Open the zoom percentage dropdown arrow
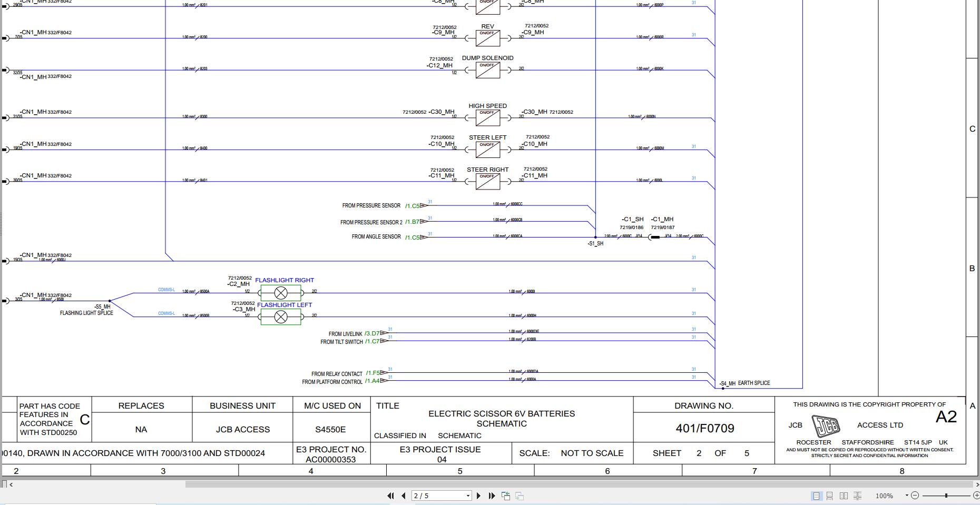The width and height of the screenshot is (980, 505). [x=907, y=496]
